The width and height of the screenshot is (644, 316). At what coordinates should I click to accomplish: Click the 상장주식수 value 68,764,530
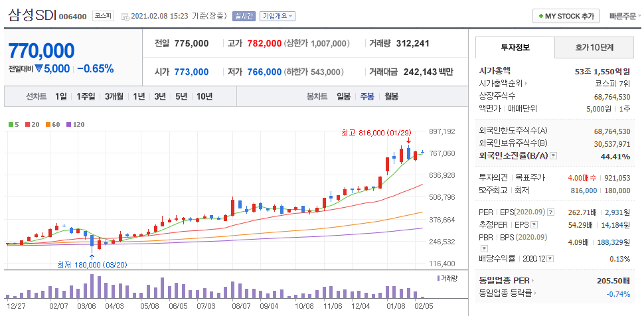(x=612, y=96)
